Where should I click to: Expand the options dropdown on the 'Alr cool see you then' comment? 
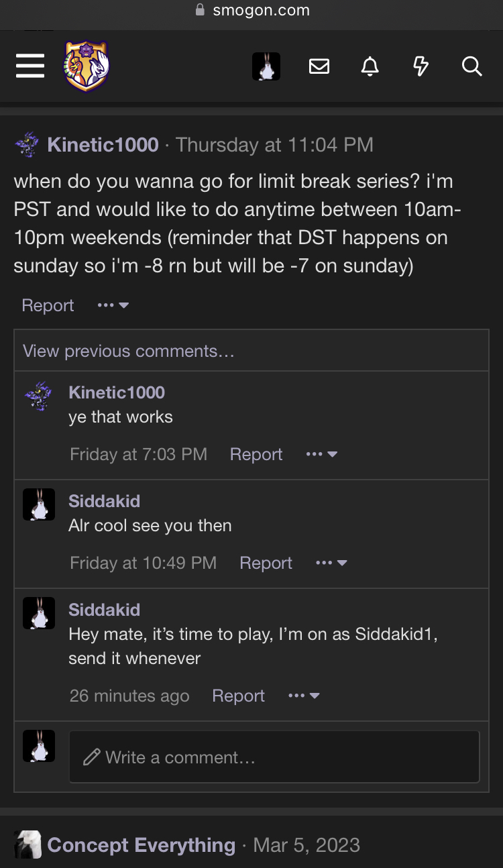click(x=331, y=563)
